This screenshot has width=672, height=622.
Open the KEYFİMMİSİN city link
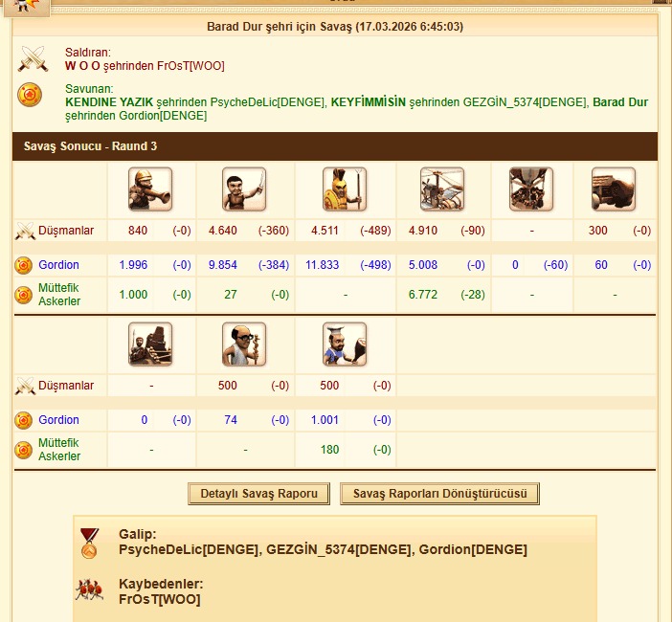coord(369,102)
